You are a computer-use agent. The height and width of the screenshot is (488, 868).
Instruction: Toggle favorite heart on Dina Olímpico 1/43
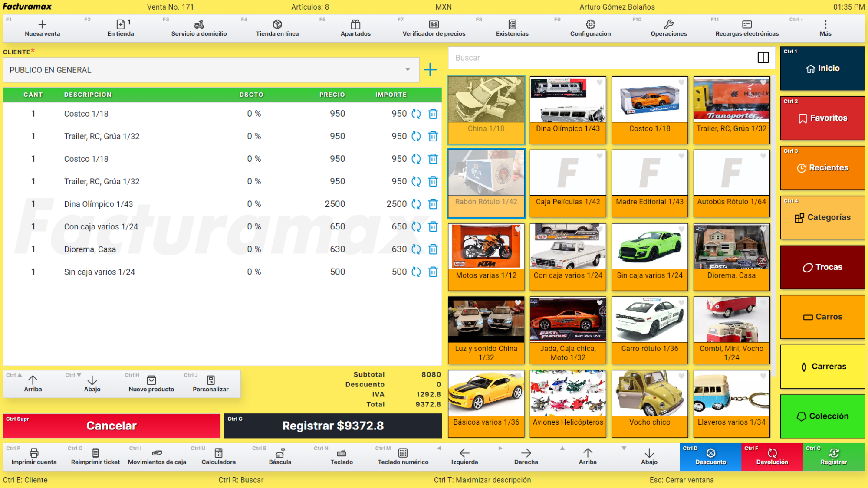(599, 82)
